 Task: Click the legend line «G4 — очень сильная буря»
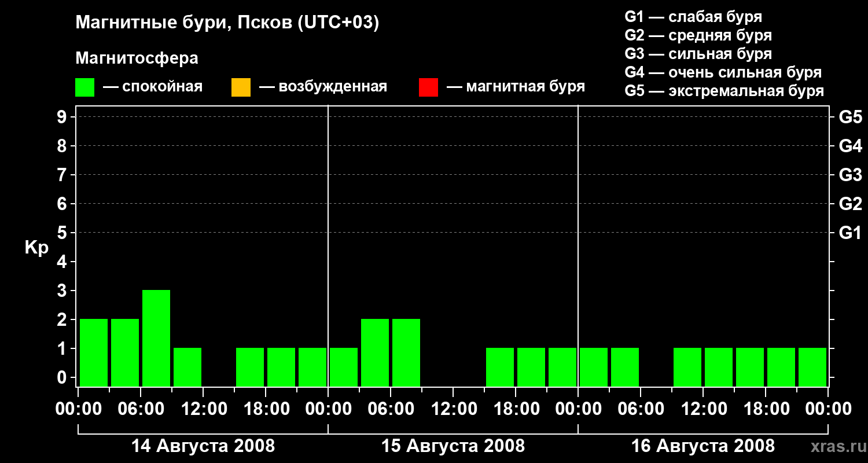click(723, 72)
